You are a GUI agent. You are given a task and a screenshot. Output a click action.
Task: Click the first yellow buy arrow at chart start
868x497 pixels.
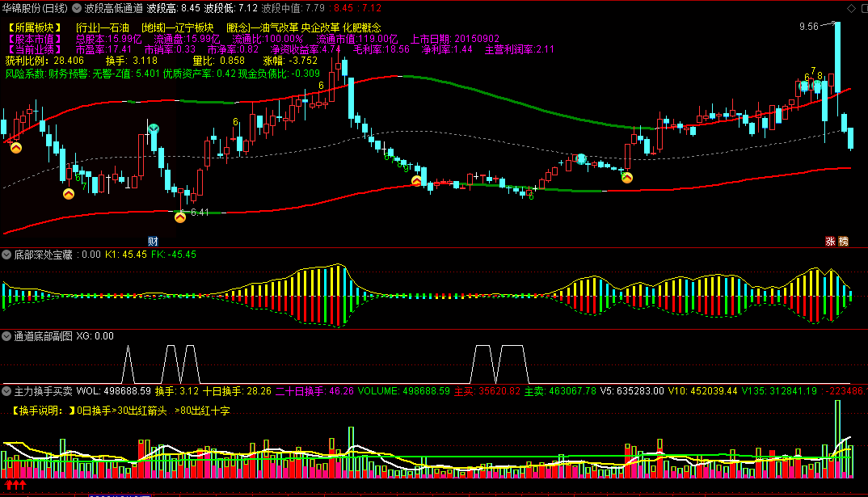[x=16, y=148]
